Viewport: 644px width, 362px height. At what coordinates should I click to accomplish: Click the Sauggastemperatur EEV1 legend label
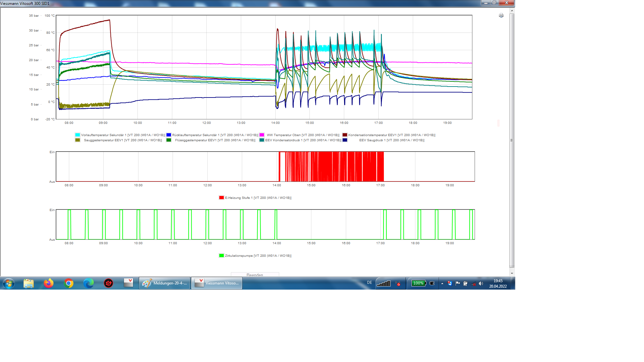point(123,140)
